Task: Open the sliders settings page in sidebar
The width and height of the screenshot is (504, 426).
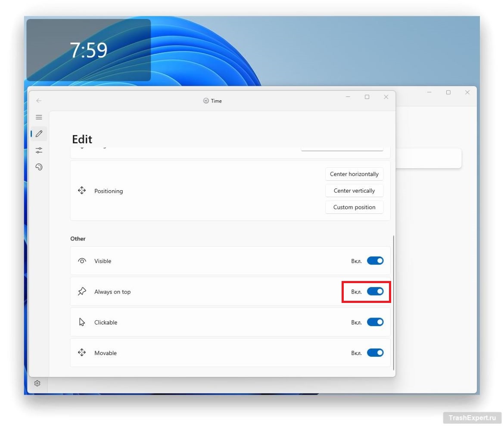Action: 39,150
